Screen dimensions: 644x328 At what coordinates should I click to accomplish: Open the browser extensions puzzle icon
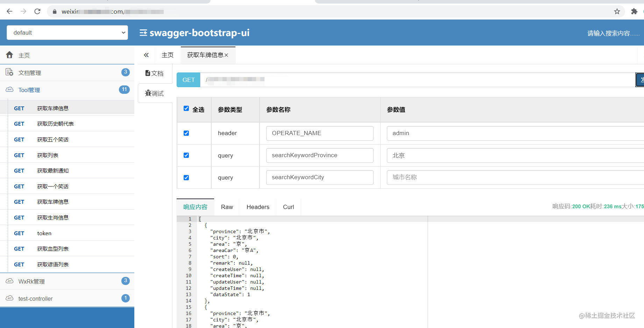634,12
